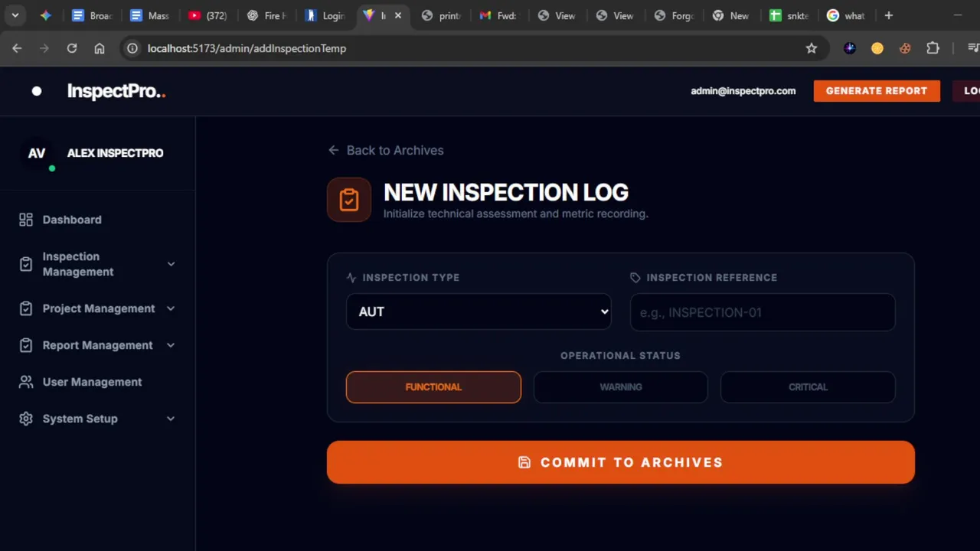Expand the Inspection Management chevron
Viewport: 980px width, 551px height.
pyautogui.click(x=171, y=264)
